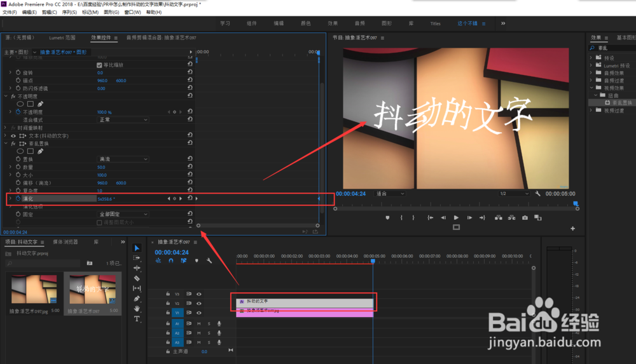Add keyframe for 演化
Viewport: 636px width, 364px height.
[x=175, y=199]
